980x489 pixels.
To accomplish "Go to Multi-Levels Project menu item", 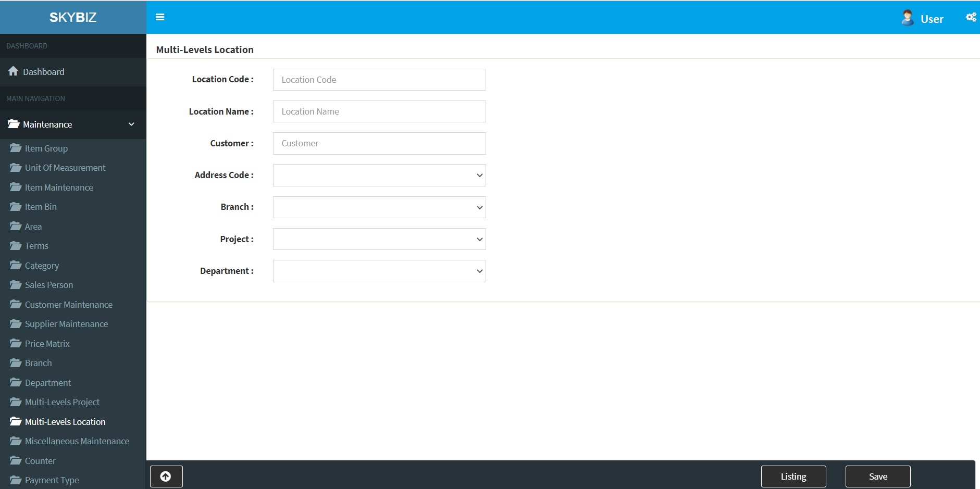I will click(x=62, y=402).
